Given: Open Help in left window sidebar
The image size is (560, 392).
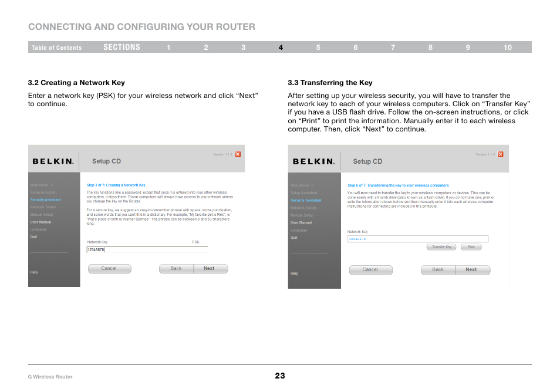Looking at the screenshot, I should 34,272.
